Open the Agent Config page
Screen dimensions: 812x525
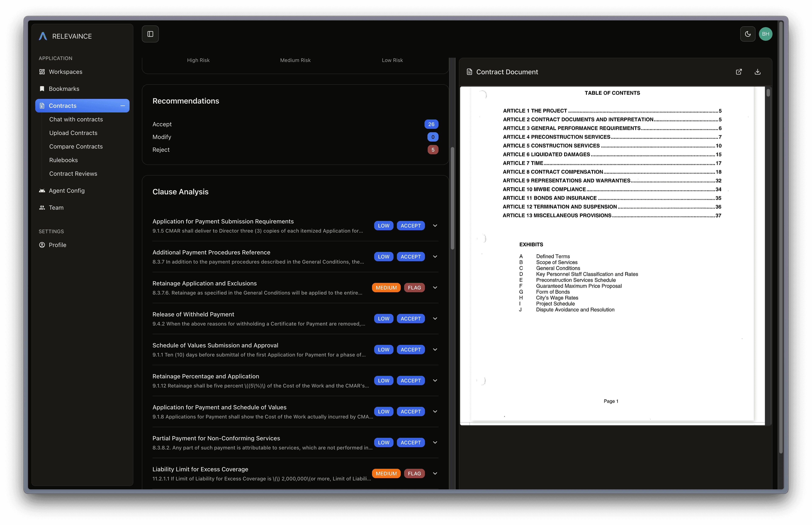66,191
